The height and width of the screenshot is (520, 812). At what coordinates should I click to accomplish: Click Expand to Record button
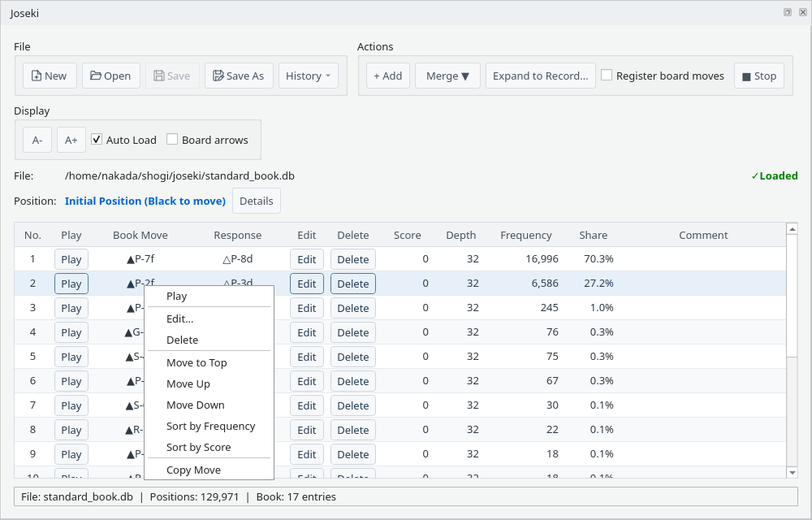540,76
